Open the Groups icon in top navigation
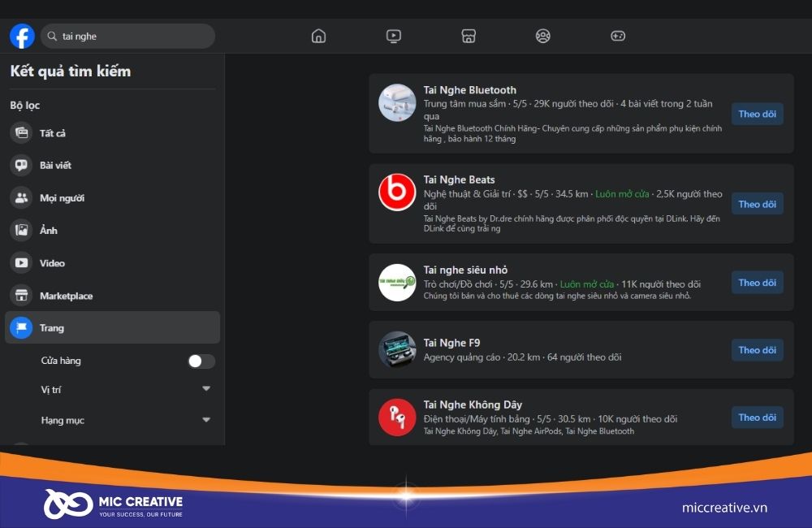 pos(542,36)
